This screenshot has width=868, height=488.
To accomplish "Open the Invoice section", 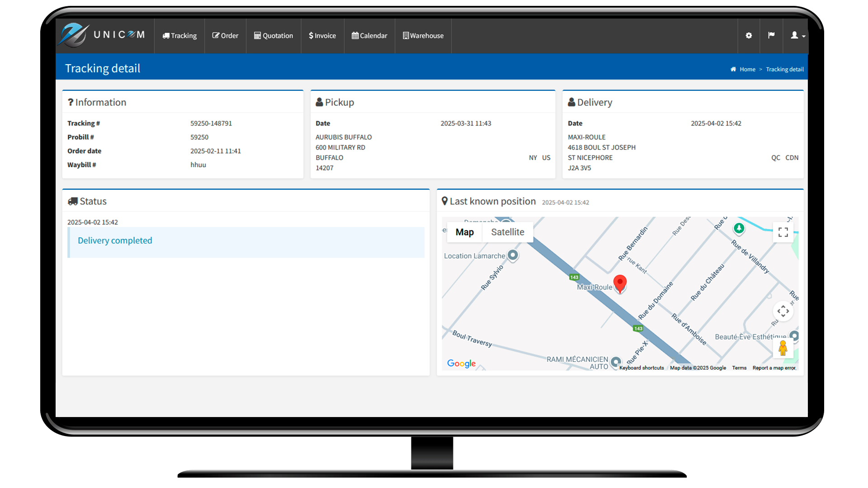I will coord(322,36).
